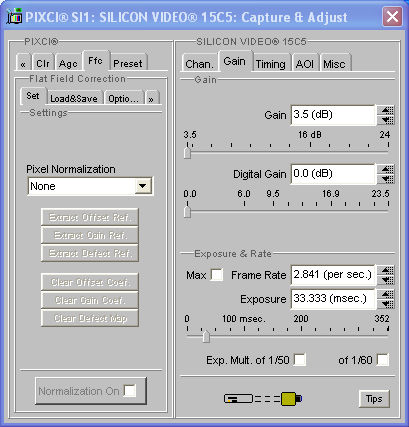409x427 pixels.
Task: Click the Gain value input field
Action: click(333, 115)
